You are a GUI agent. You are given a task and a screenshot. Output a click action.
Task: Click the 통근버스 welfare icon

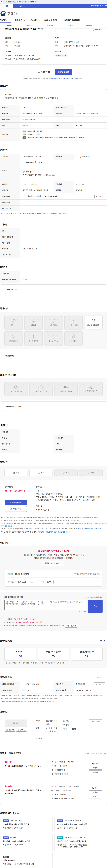[13, 322]
